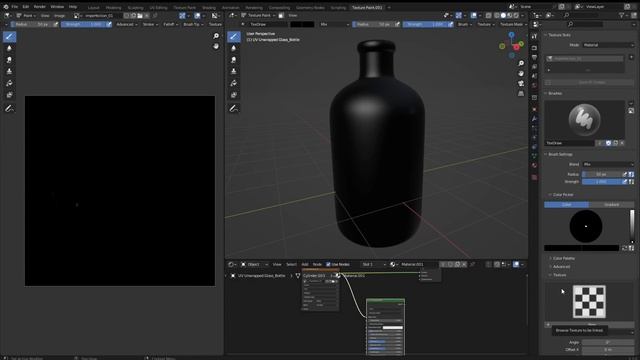Click the black brush color swatch in viewport header
Image resolution: width=640 pixels, height=360 pixels.
(302, 24)
